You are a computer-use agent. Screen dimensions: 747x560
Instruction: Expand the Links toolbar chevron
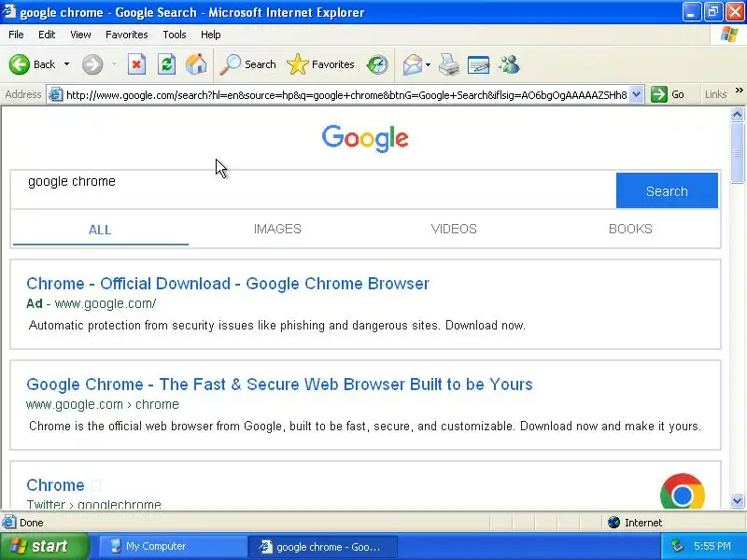pyautogui.click(x=740, y=91)
